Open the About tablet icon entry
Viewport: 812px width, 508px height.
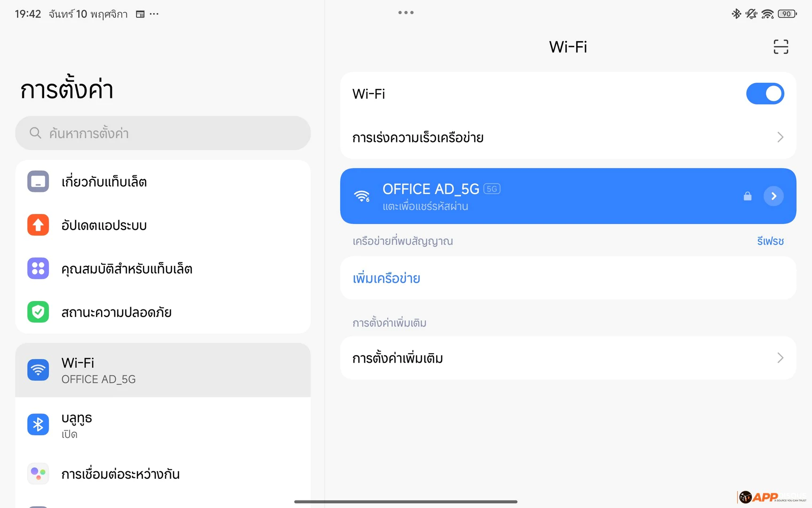[38, 182]
